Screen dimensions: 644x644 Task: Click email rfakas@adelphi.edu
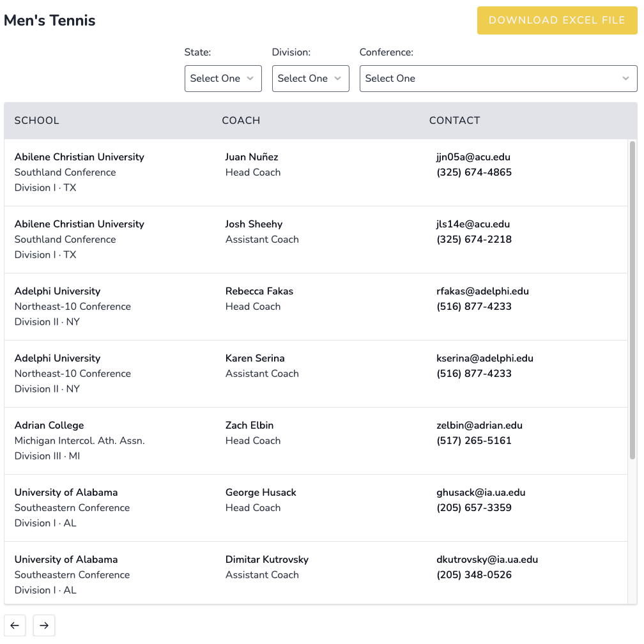(482, 291)
